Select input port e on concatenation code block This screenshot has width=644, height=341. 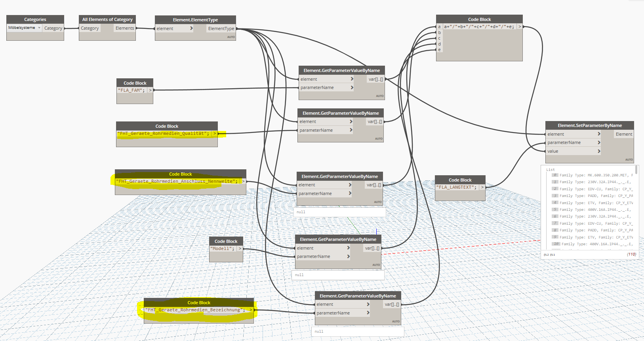coord(439,50)
